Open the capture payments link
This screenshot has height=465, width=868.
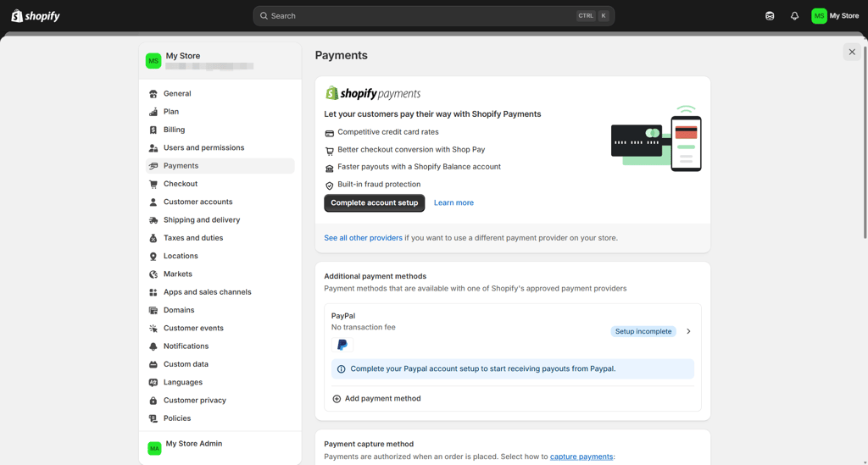click(x=581, y=457)
